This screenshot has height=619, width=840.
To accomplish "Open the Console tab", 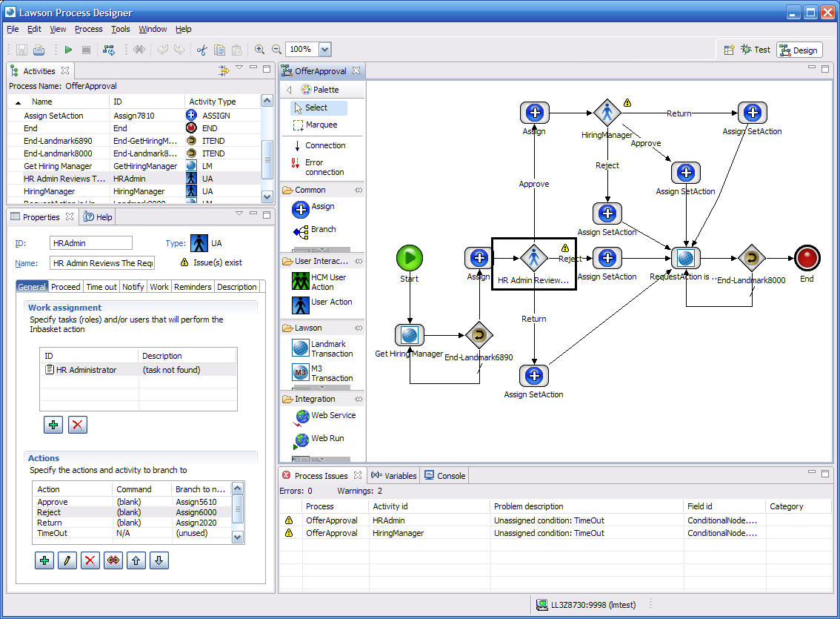I will pos(444,476).
